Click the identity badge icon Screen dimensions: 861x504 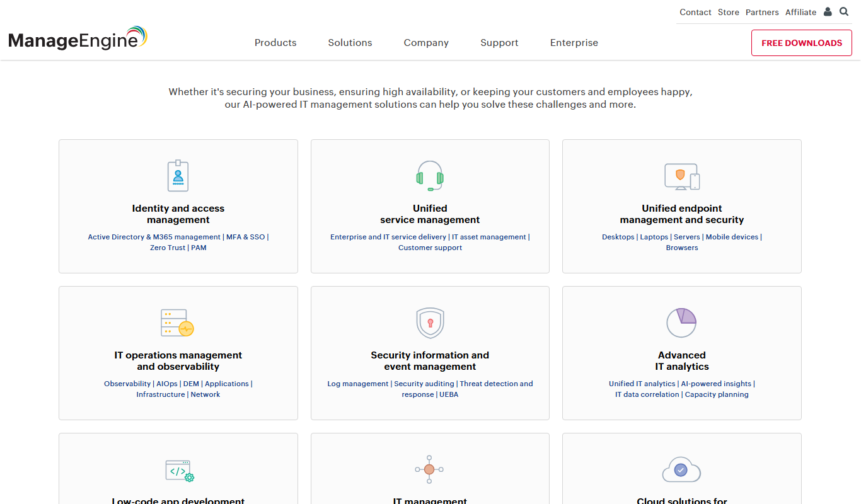[x=178, y=175]
